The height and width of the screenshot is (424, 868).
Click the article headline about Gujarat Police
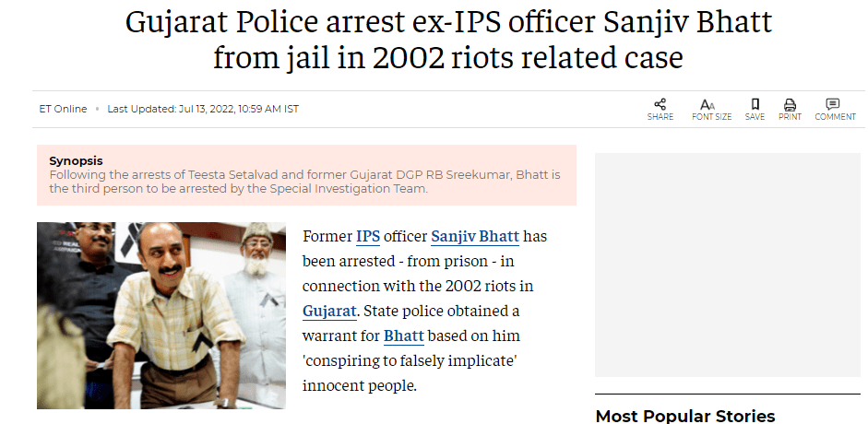pos(448,41)
